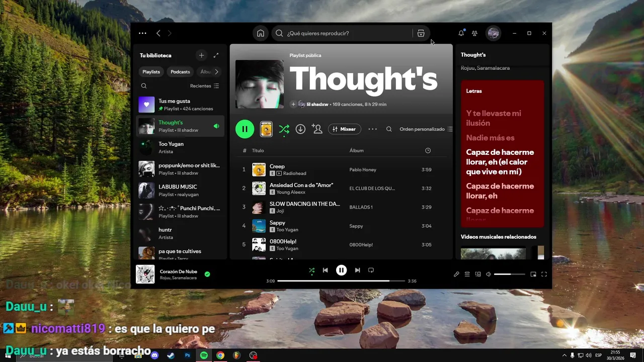Open the Tus me gusta playlist
This screenshot has height=362, width=644.
tap(180, 105)
